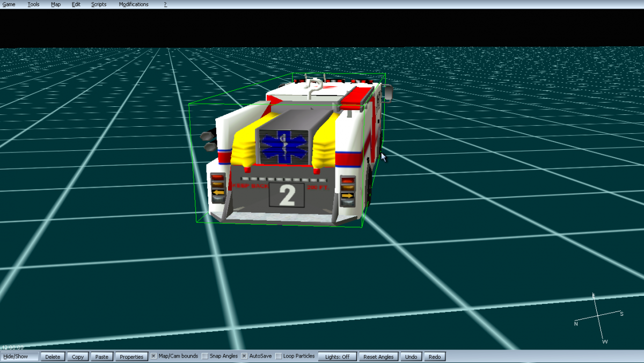Click the Redo button
Image resolution: width=644 pixels, height=363 pixels.
(x=435, y=357)
